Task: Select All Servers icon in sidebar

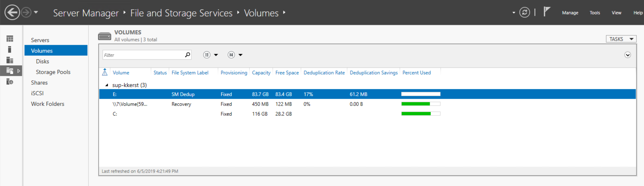Action: (10, 60)
